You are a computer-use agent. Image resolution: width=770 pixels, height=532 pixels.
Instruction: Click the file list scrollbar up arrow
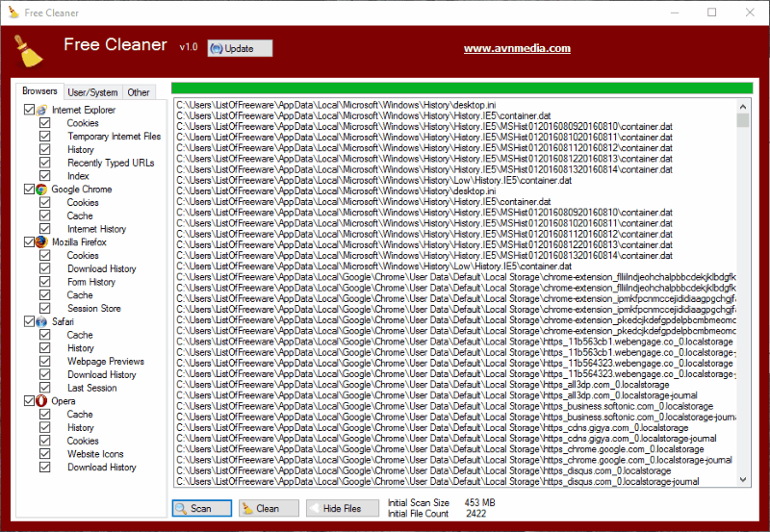point(743,106)
